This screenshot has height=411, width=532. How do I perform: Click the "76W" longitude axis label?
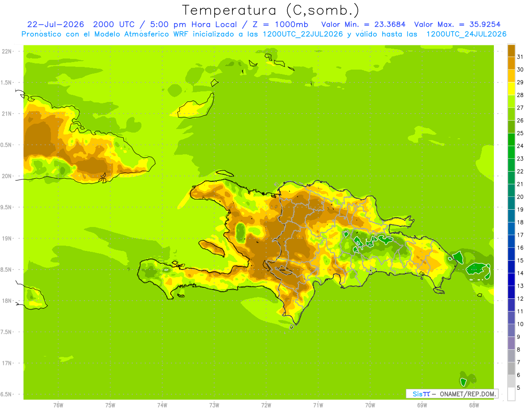[58, 405]
